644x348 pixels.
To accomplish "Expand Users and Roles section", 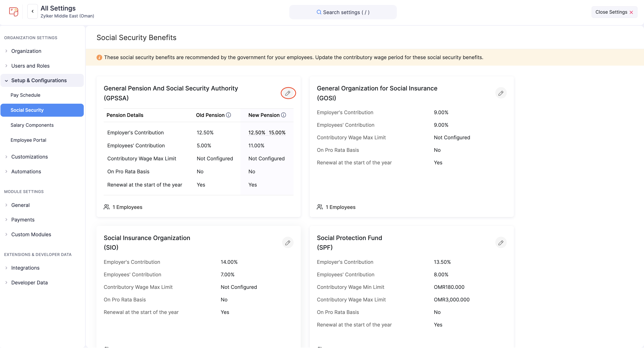I will pyautogui.click(x=30, y=66).
